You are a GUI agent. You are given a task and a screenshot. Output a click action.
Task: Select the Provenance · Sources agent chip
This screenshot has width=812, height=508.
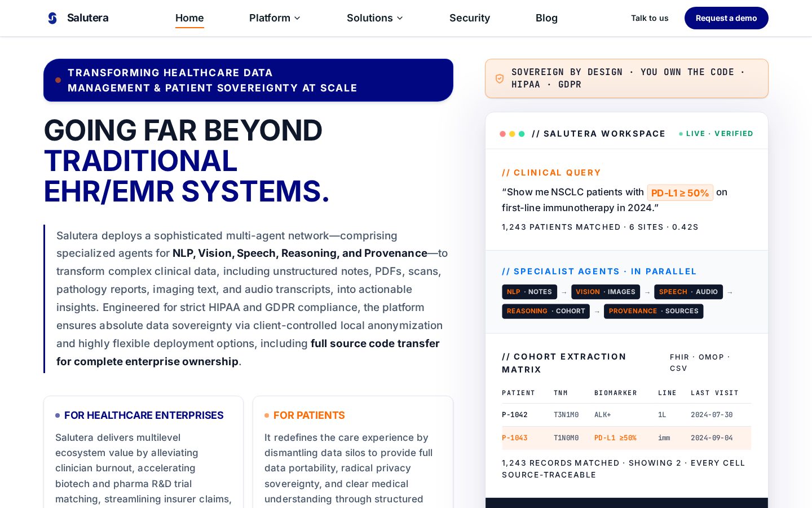[x=654, y=311]
